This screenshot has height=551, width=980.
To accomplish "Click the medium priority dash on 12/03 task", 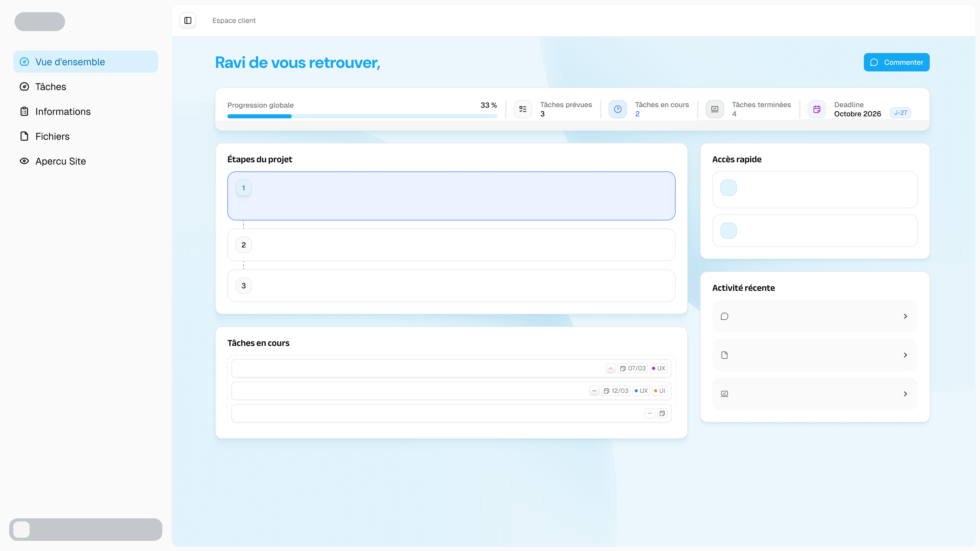I will coord(594,391).
